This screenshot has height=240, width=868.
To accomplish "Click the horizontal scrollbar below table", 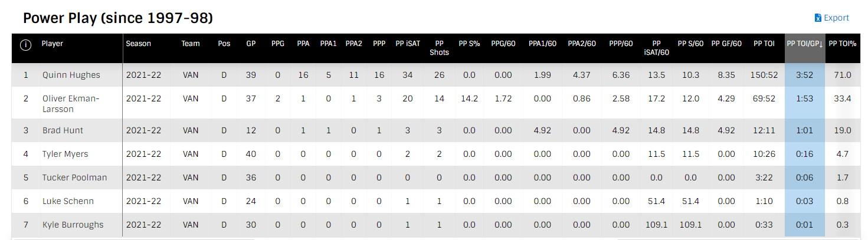I will tap(434, 238).
